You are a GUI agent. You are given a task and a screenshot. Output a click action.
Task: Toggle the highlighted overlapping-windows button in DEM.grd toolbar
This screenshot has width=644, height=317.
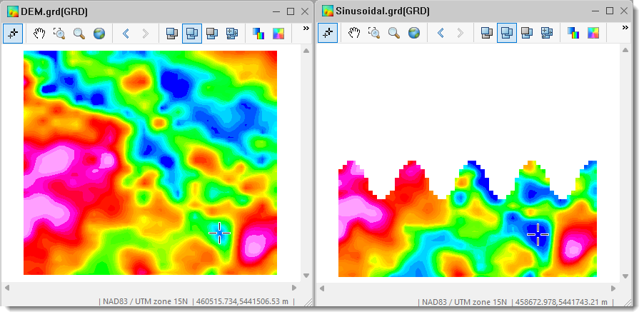191,34
